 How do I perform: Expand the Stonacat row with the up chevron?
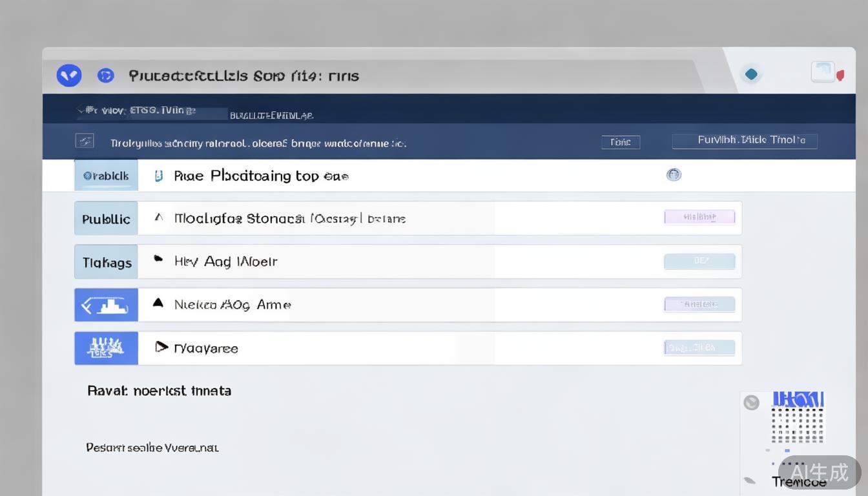[158, 218]
